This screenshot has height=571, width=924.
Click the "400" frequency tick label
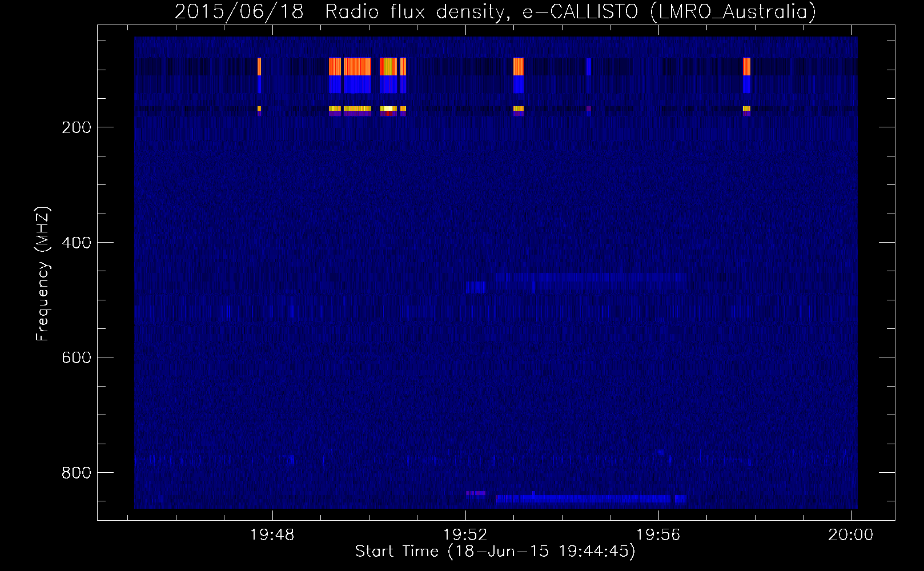pyautogui.click(x=76, y=243)
